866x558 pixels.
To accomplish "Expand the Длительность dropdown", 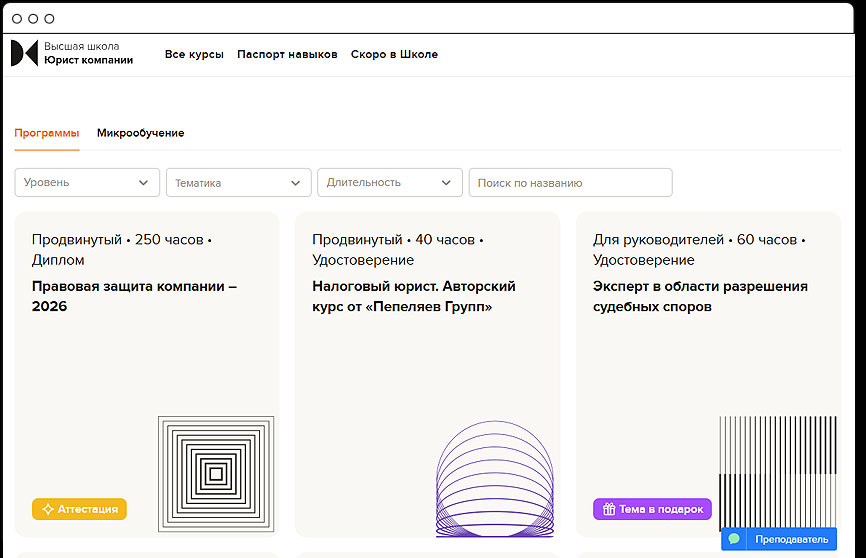I will coord(390,182).
